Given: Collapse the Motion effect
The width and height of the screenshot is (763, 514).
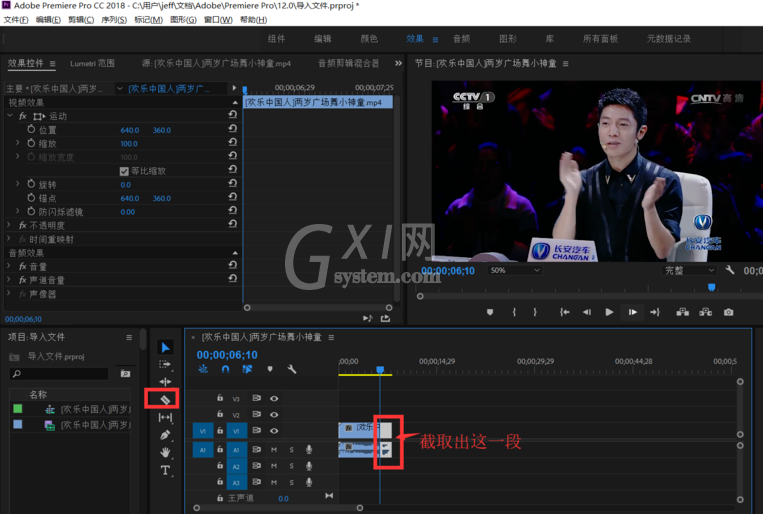Looking at the screenshot, I should pos(9,116).
